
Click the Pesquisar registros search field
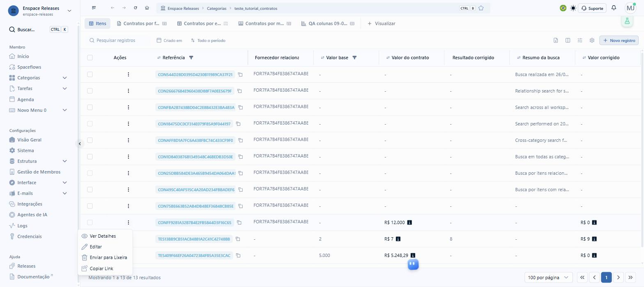point(119,40)
